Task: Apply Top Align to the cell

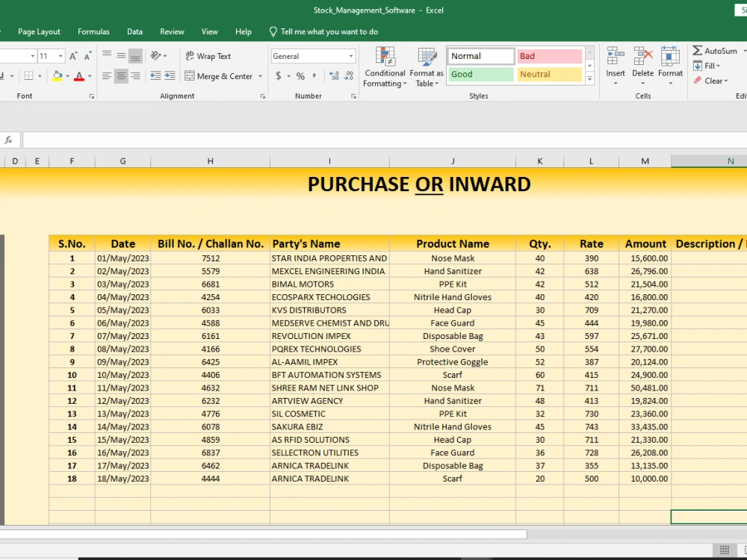Action: pos(107,56)
